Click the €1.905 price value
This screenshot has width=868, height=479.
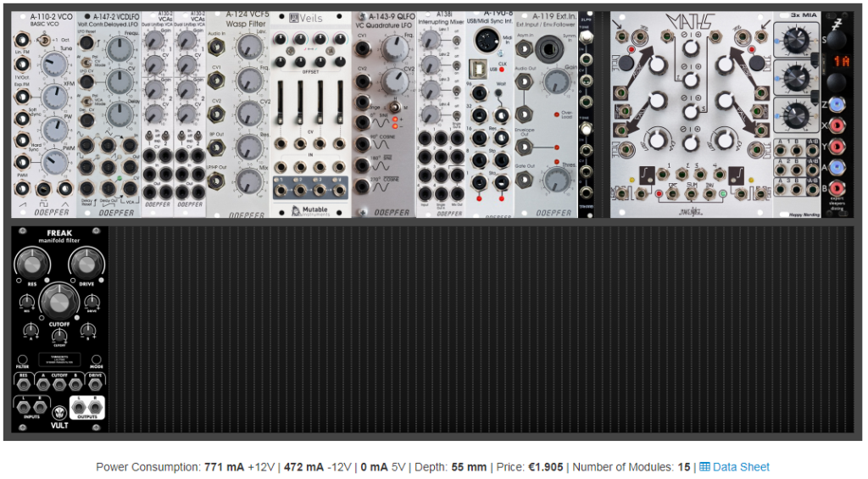tap(545, 467)
